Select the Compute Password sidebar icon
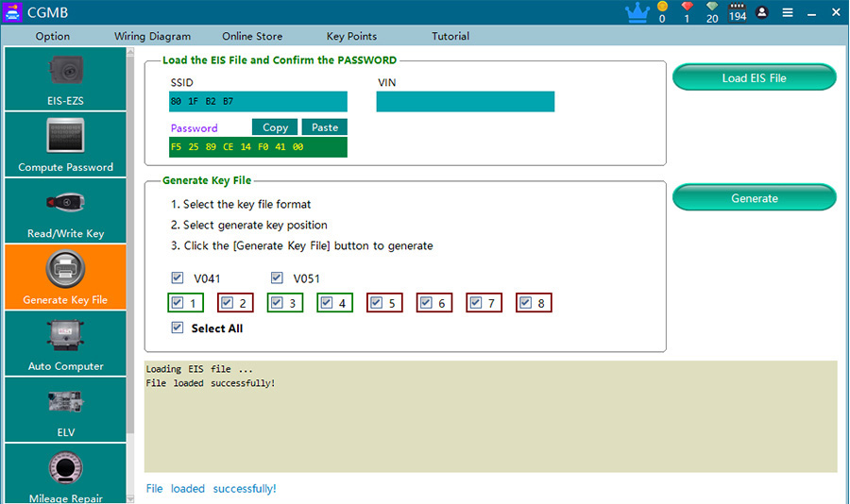Viewport: 850px width, 504px height. 65,135
